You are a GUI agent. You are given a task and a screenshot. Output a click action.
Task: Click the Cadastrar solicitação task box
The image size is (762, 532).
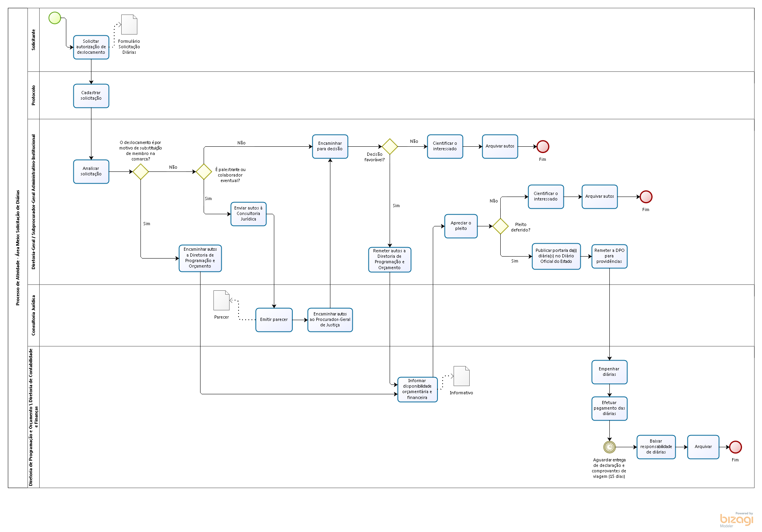pos(91,96)
